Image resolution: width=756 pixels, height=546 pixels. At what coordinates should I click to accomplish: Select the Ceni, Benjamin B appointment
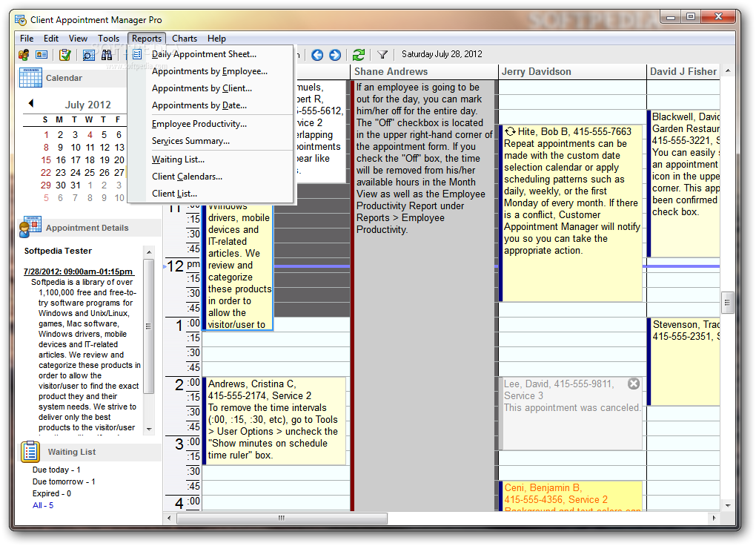(571, 496)
